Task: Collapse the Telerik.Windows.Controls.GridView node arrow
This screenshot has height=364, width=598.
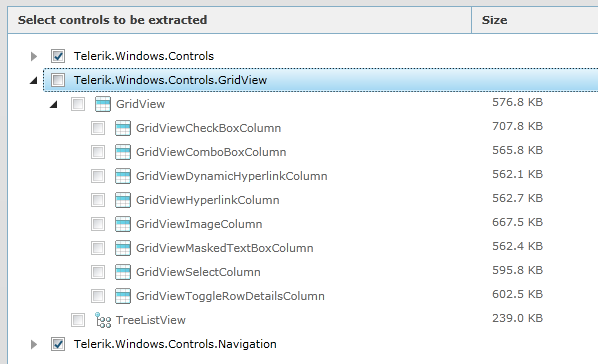Action: pos(34,81)
